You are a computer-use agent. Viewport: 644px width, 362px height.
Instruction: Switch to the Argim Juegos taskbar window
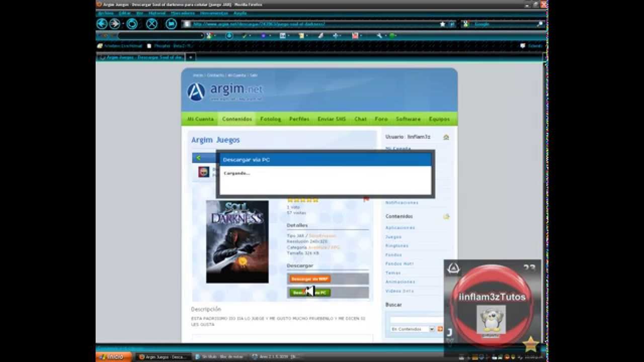165,357
